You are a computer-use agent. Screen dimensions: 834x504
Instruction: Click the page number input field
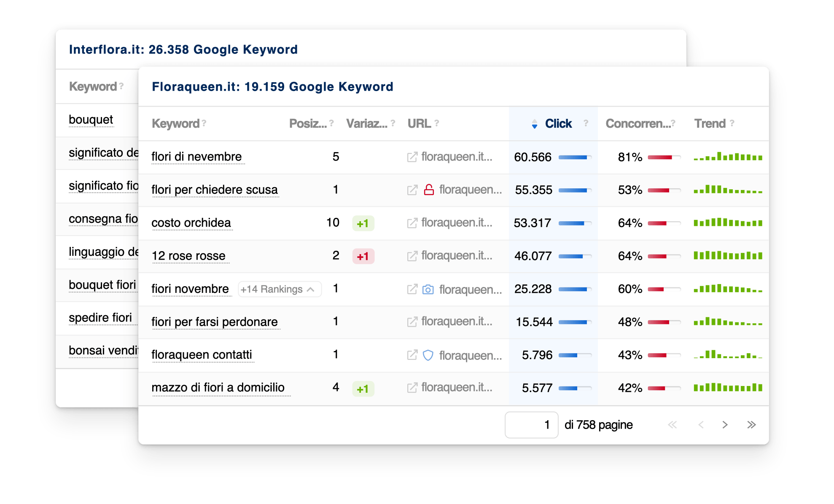pyautogui.click(x=531, y=425)
